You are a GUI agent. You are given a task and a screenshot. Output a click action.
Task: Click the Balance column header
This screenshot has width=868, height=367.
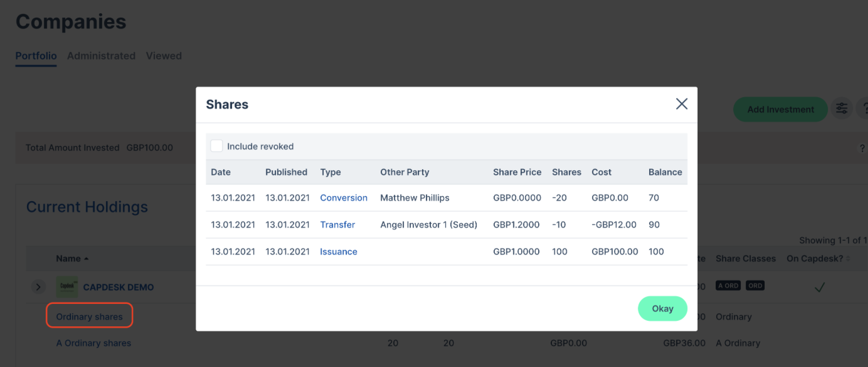pyautogui.click(x=665, y=172)
